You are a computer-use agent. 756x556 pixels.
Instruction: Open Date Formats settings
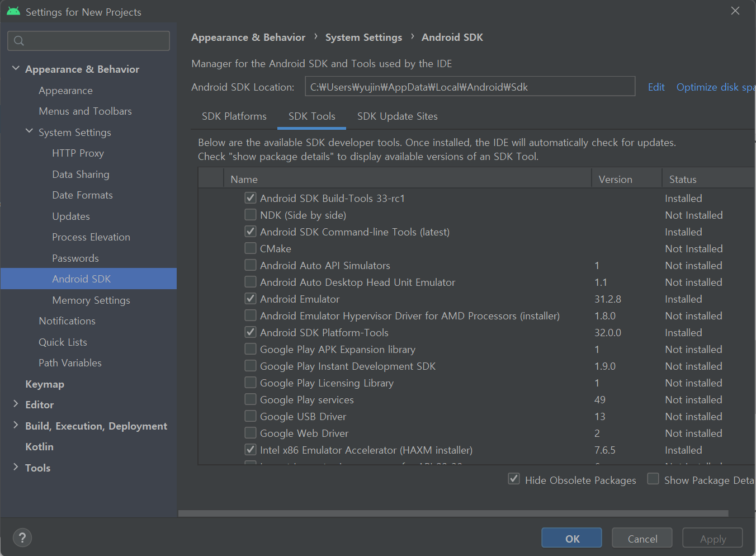[x=82, y=195]
